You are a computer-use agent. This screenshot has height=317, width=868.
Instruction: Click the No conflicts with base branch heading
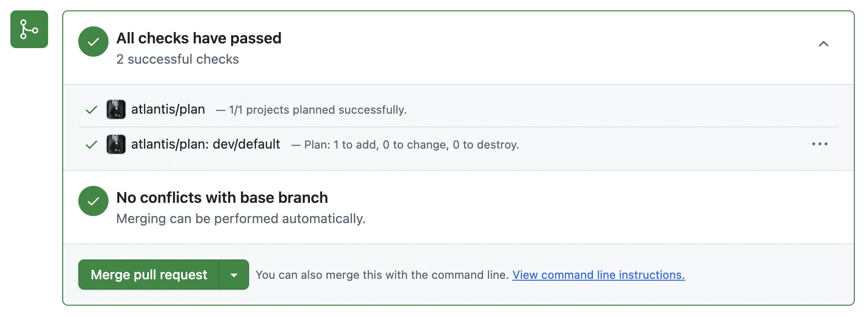tap(222, 198)
